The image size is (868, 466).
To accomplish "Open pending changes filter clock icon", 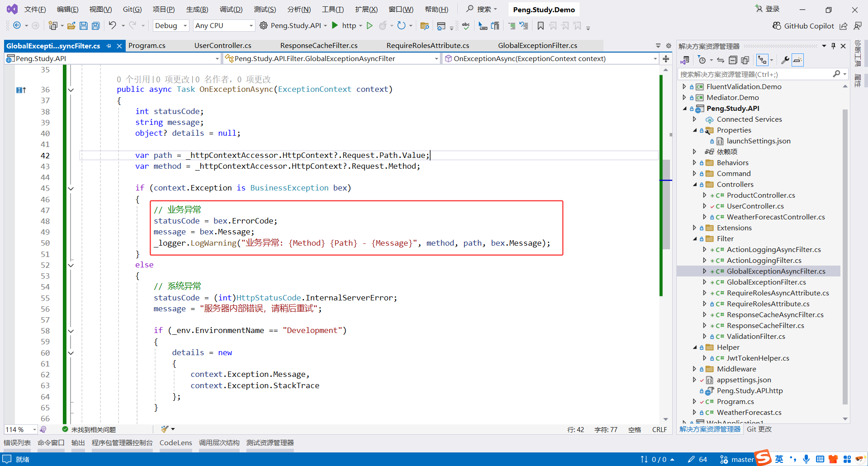I will [702, 60].
